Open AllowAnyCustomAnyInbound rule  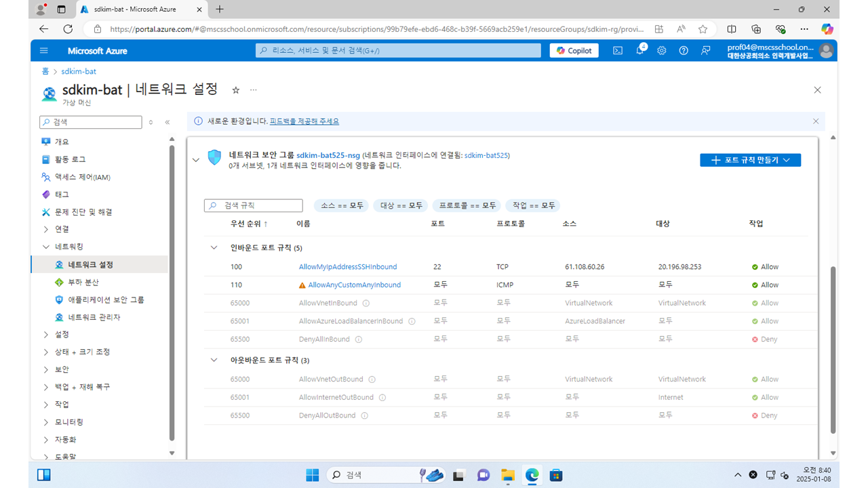click(354, 285)
